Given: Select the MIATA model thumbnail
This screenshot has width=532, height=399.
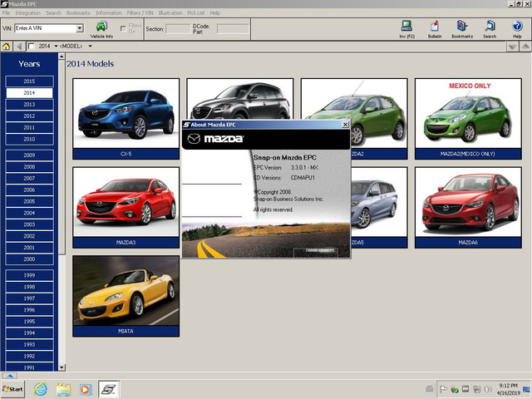Looking at the screenshot, I should coord(126,296).
